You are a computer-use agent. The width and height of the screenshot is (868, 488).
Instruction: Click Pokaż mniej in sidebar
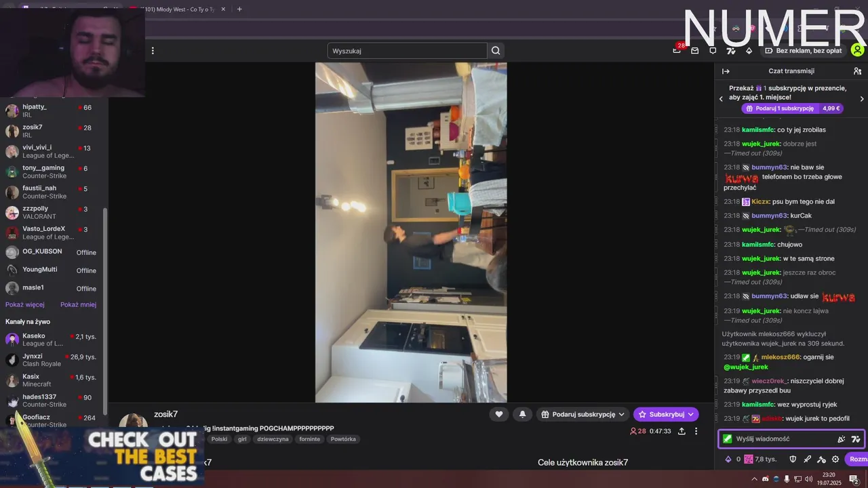78,304
